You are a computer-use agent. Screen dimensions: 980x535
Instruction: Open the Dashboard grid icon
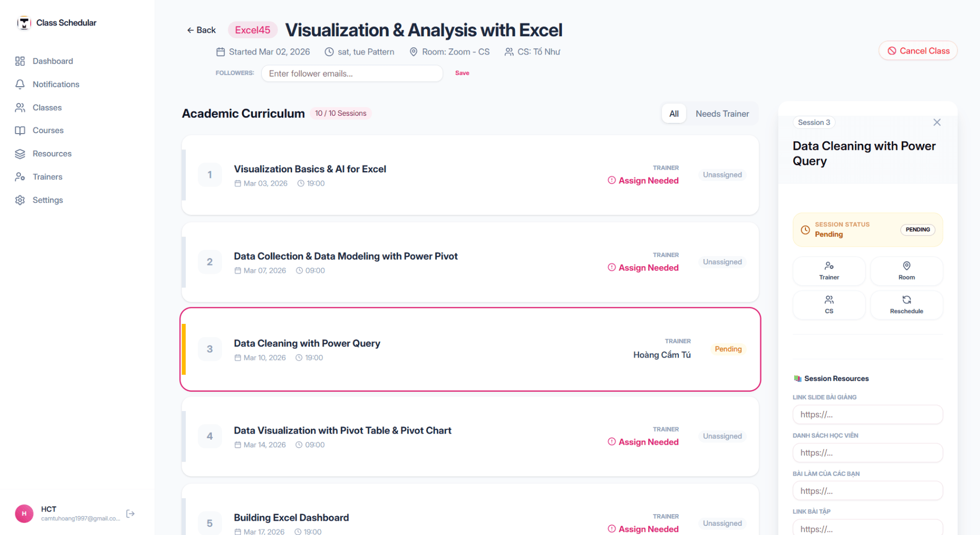pyautogui.click(x=20, y=61)
